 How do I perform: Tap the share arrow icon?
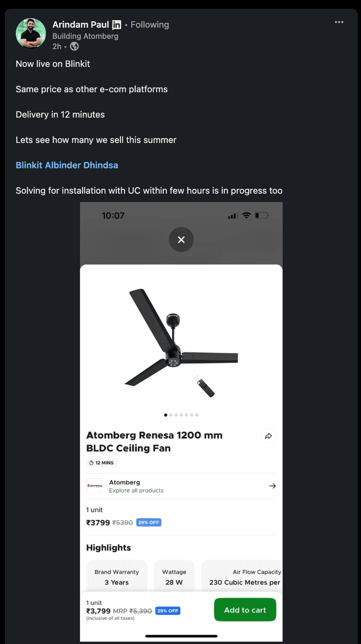pyautogui.click(x=268, y=436)
